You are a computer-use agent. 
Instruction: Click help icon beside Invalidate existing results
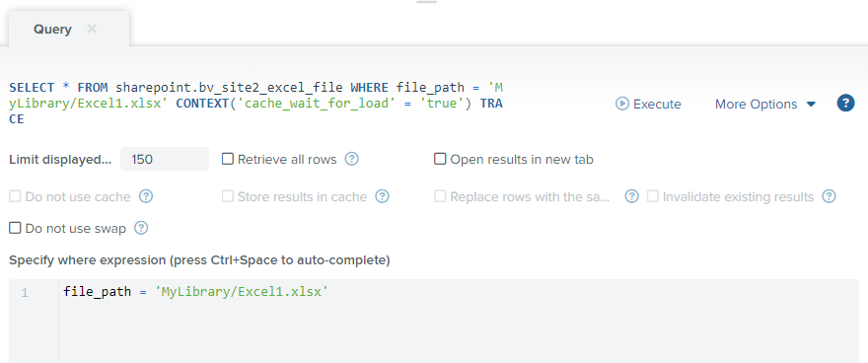coord(829,196)
